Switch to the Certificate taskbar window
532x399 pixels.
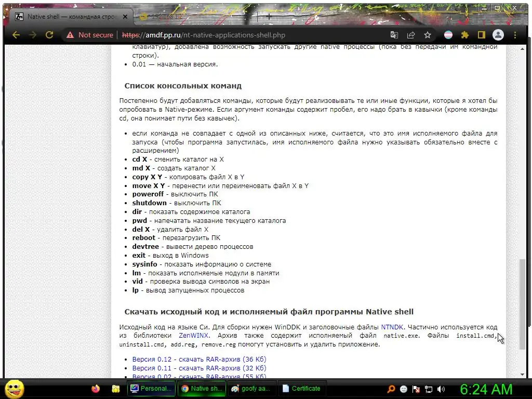tap(302, 389)
